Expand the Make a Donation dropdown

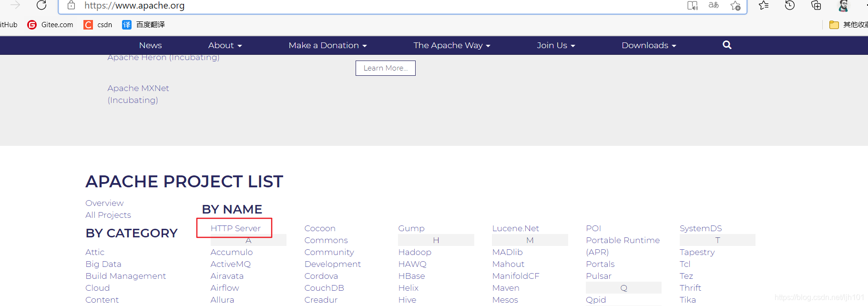click(327, 45)
